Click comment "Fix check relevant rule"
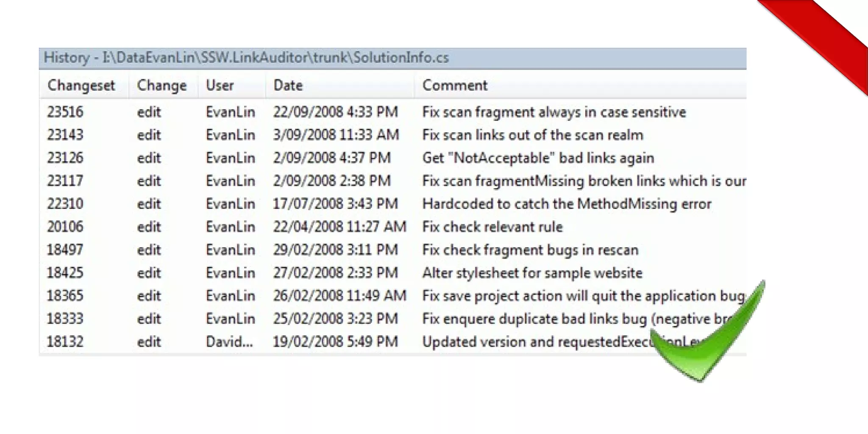The height and width of the screenshot is (434, 868). [x=492, y=227]
